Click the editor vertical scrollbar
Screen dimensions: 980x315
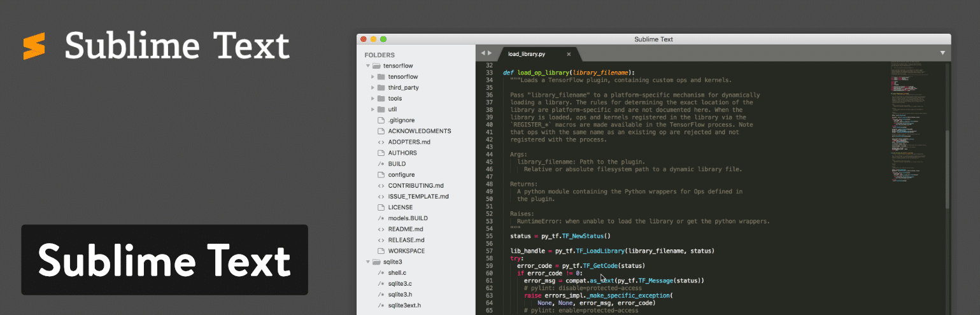tap(948, 169)
